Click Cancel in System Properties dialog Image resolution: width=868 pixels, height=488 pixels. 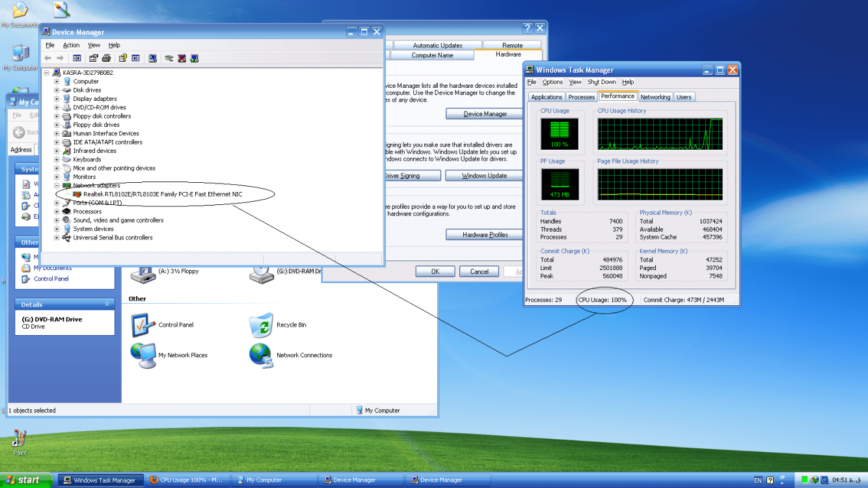(x=479, y=271)
